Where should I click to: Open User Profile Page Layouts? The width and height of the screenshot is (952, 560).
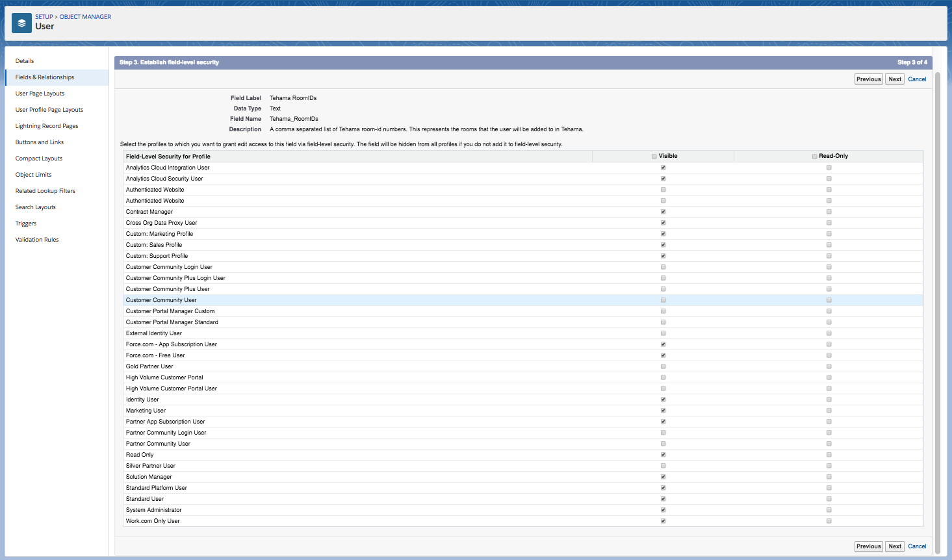tap(49, 110)
